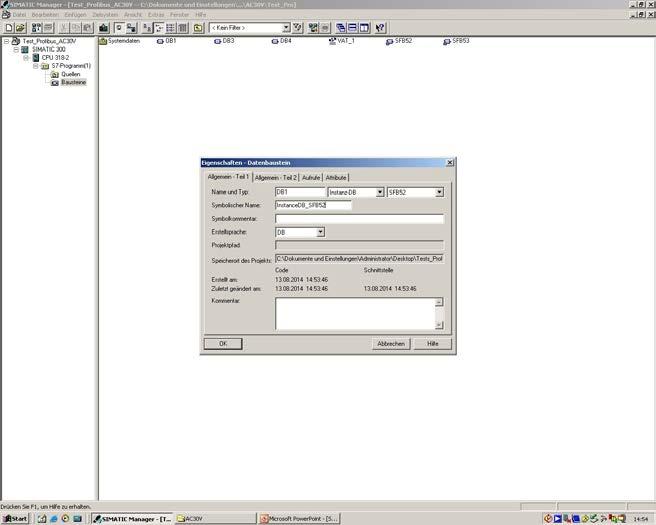Toggle the Offline view toolbar icon
Image resolution: width=656 pixels, height=525 pixels.
pos(119,28)
